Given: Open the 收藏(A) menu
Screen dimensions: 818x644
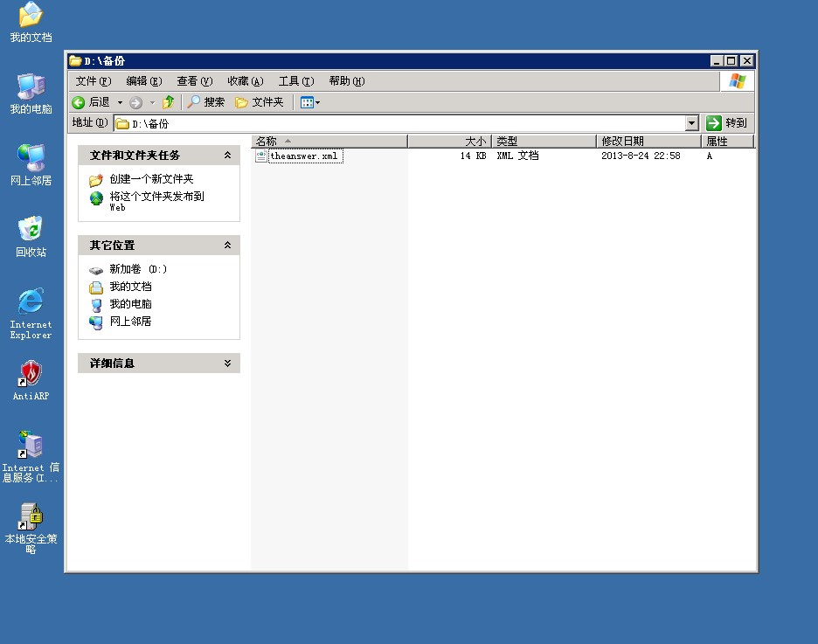Looking at the screenshot, I should [246, 80].
